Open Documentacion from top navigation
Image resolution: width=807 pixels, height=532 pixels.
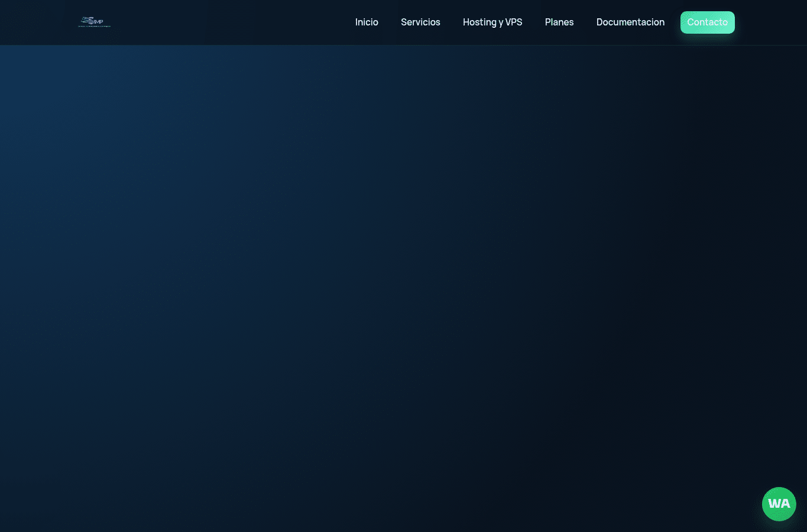(630, 22)
